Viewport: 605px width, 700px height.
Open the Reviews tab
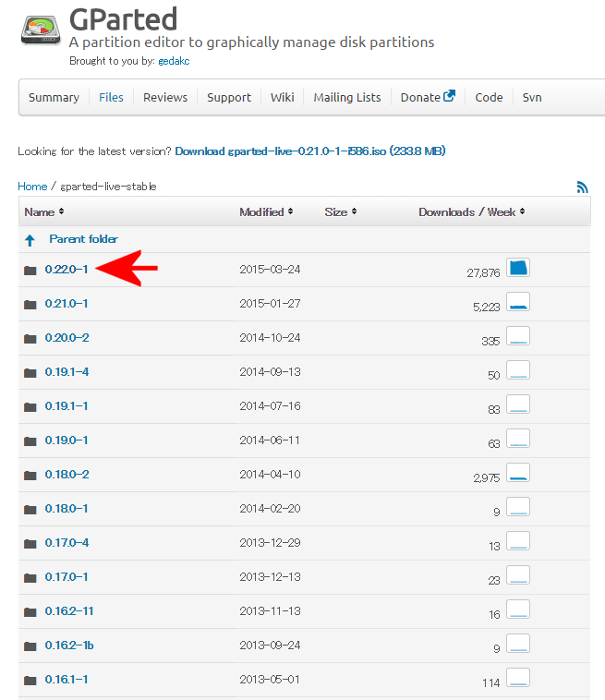pyautogui.click(x=165, y=97)
